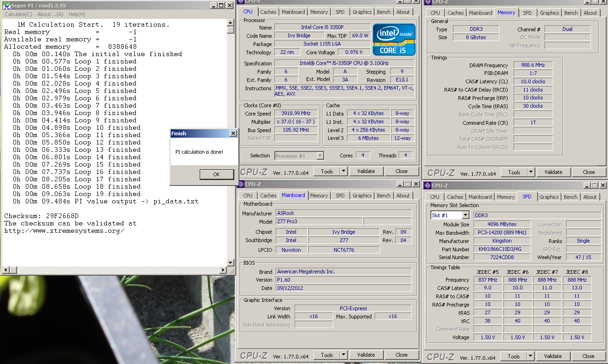Click the Multiplier value x 37.0 ( 16 - 37 )
The image size is (608, 364).
[296, 121]
